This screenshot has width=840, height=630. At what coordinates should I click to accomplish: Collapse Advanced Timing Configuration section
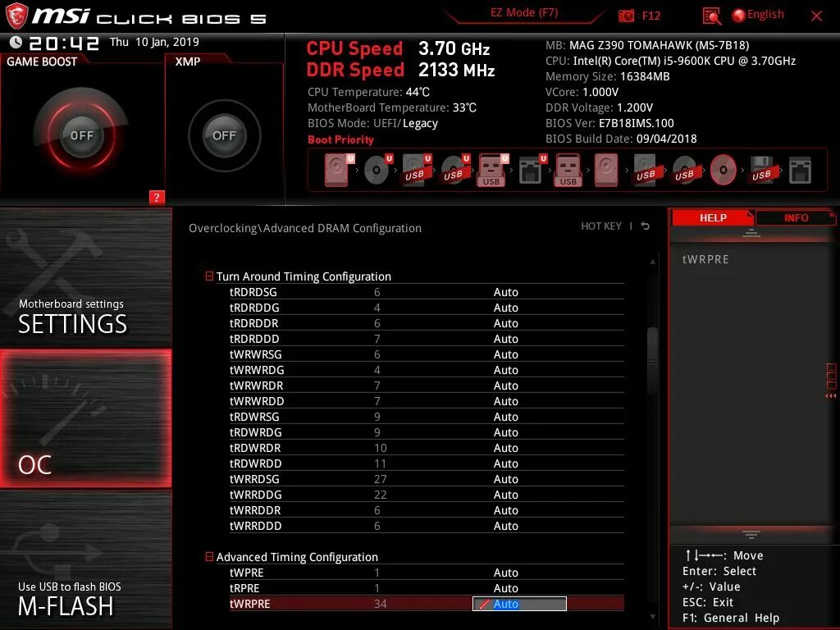click(209, 557)
